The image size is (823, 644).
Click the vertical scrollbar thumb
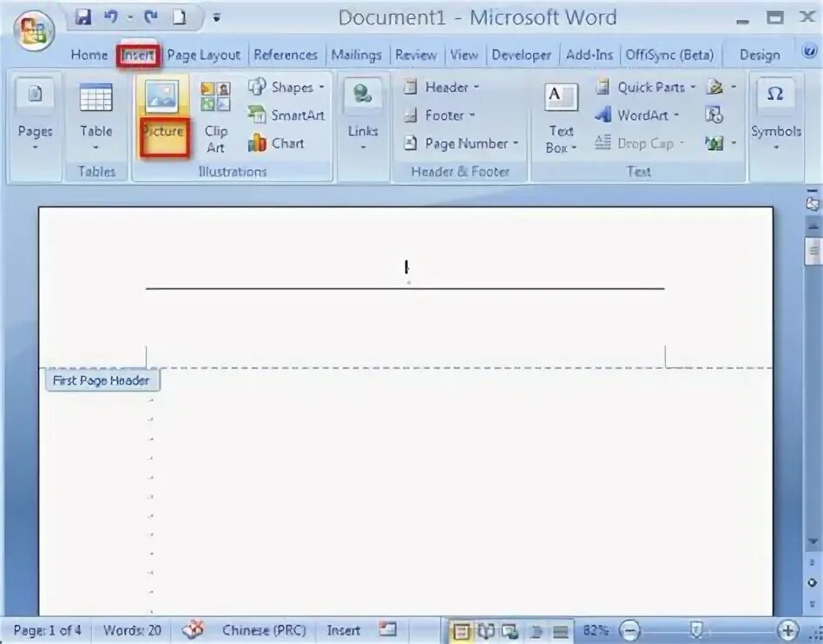[813, 251]
